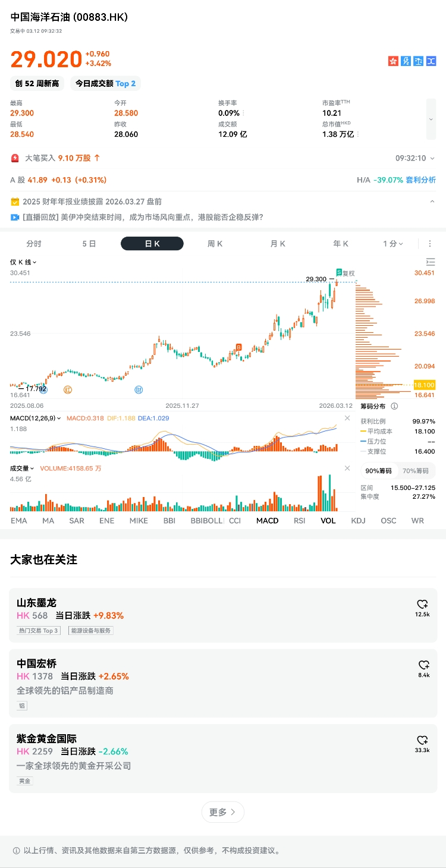446x868 pixels.
Task: Switch to 70%筹码 option
Action: click(416, 471)
